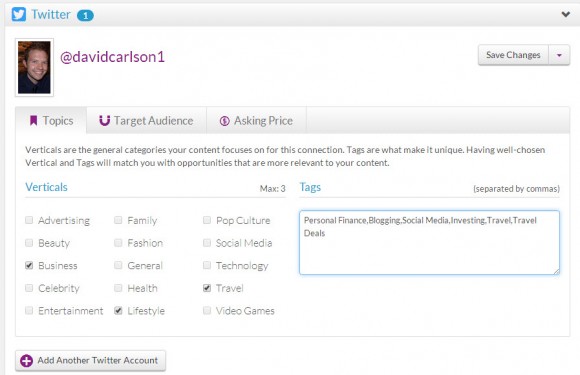Click the Twitter bird logo icon
The image size is (580, 375).
pos(19,14)
